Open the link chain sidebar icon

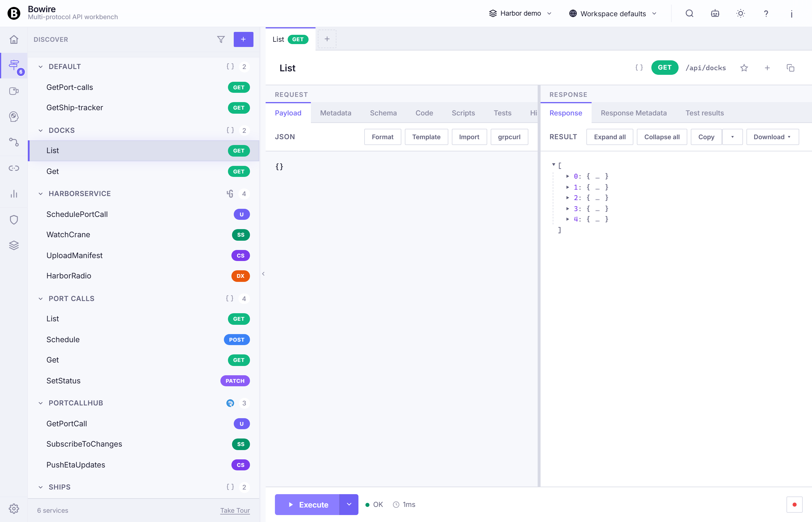tap(14, 168)
